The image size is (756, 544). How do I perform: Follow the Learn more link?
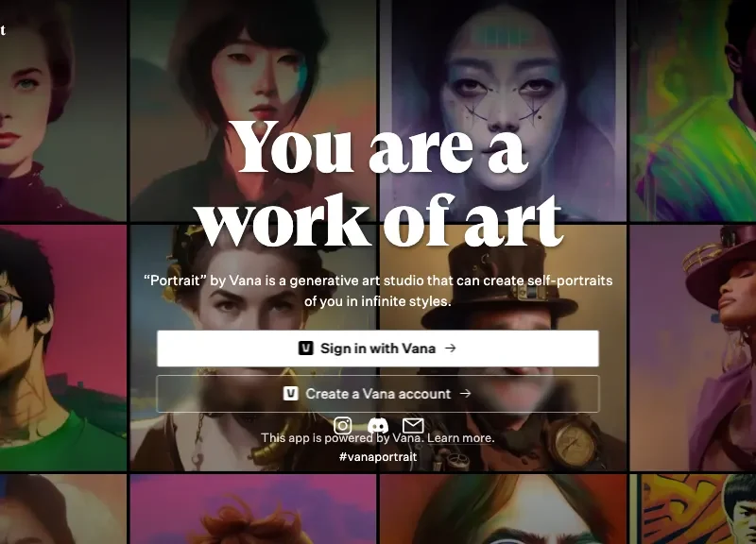461,438
